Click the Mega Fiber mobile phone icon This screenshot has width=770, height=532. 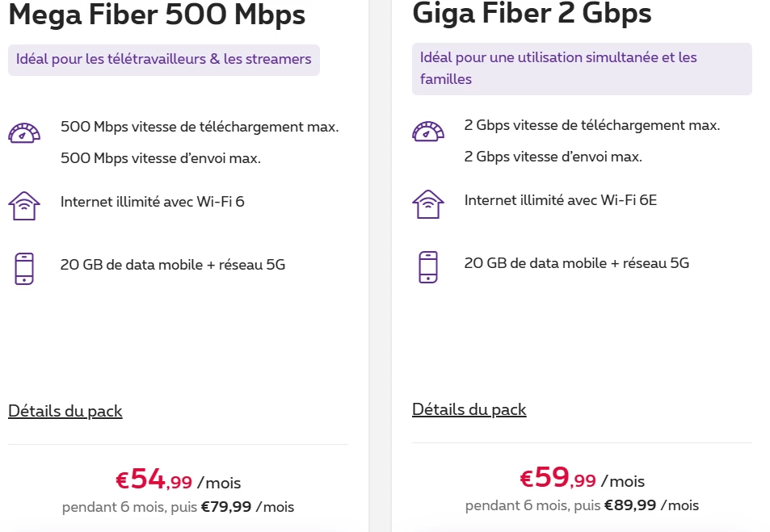tap(24, 268)
